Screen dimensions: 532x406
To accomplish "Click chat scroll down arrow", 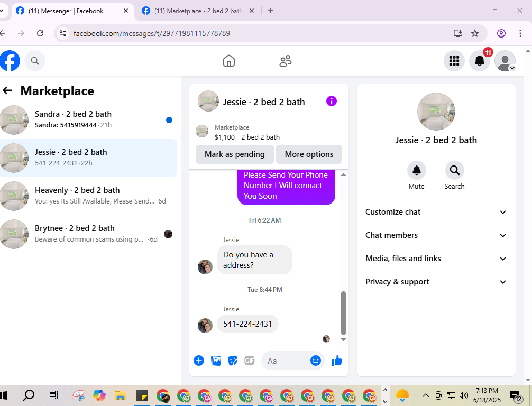I will (343, 339).
